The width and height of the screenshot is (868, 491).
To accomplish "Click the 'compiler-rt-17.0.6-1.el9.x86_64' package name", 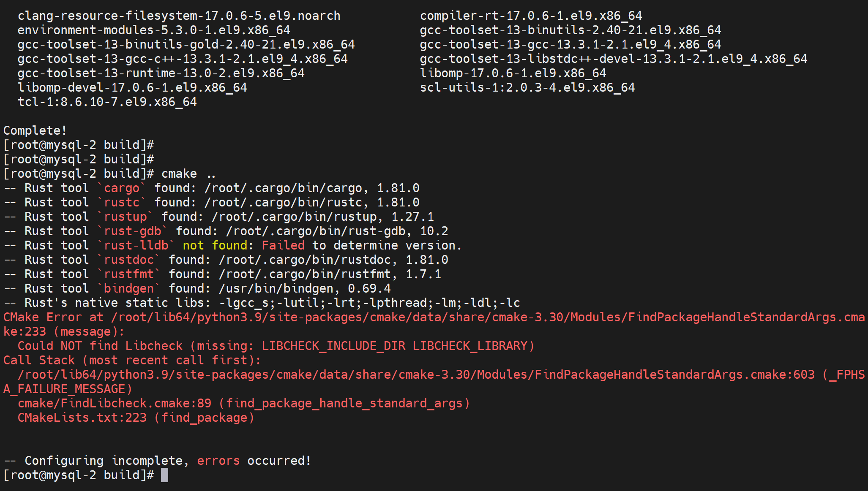I will [531, 16].
